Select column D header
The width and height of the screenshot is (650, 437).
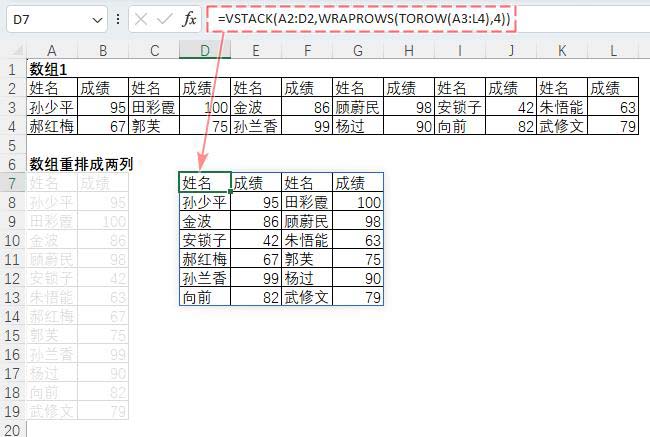coord(205,51)
